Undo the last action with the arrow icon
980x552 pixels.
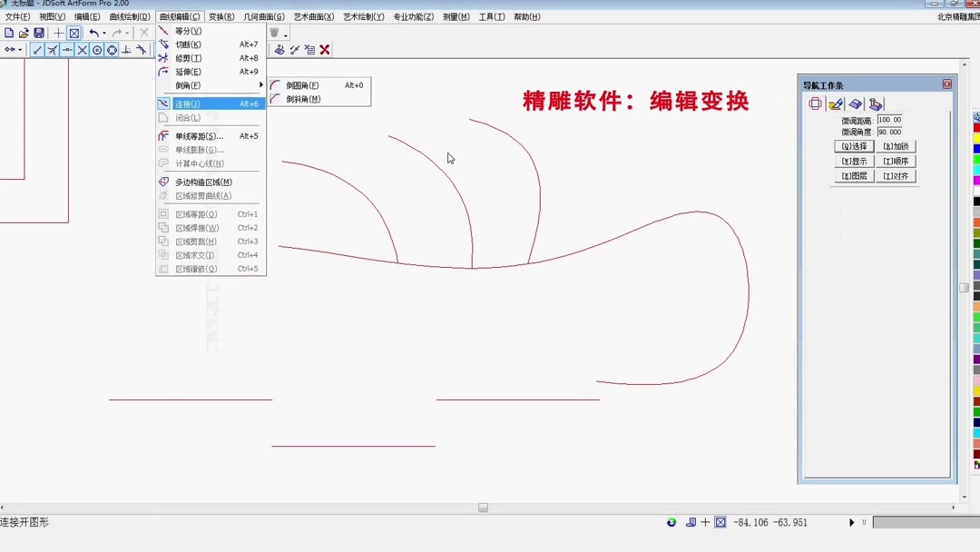point(93,34)
